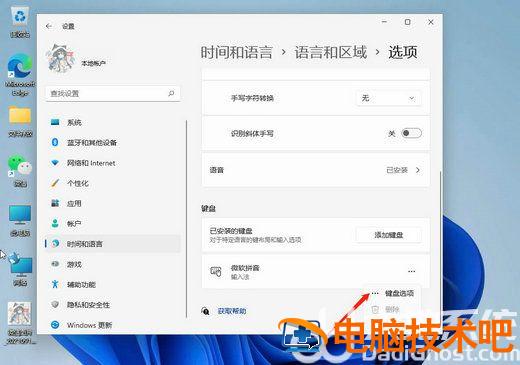
Task: Open Windows 更新 in sidebar
Action: pos(113,325)
